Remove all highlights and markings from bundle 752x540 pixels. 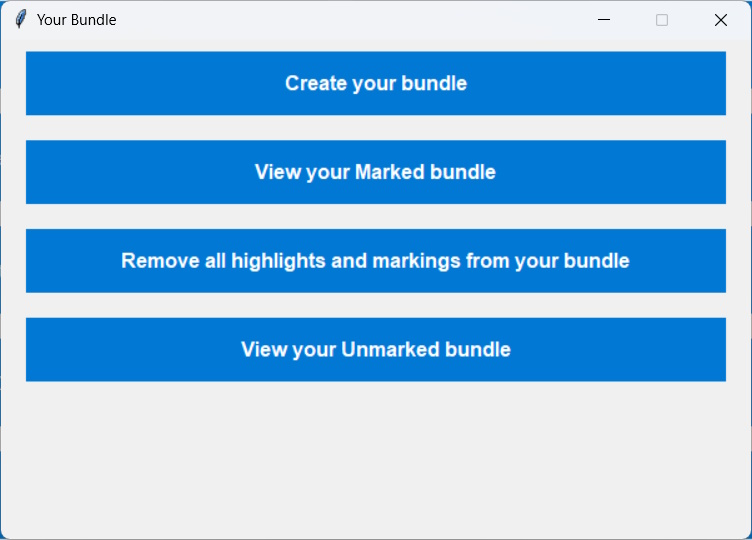point(375,261)
